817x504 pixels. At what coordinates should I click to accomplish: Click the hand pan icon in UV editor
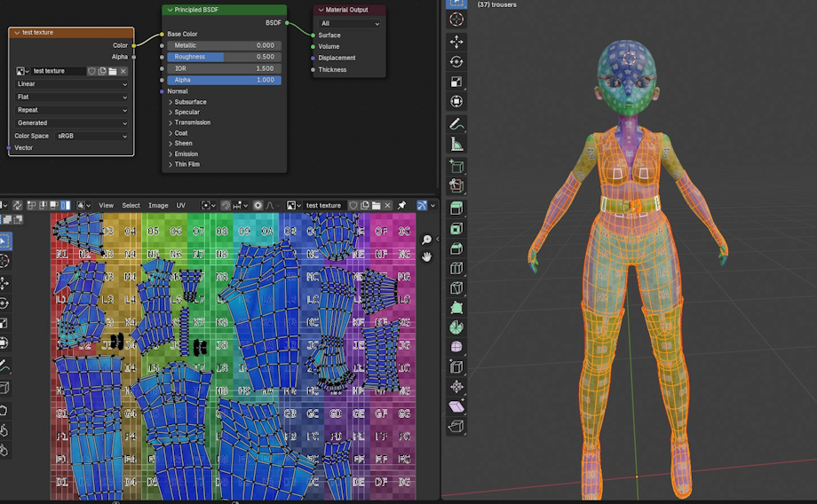tap(427, 257)
